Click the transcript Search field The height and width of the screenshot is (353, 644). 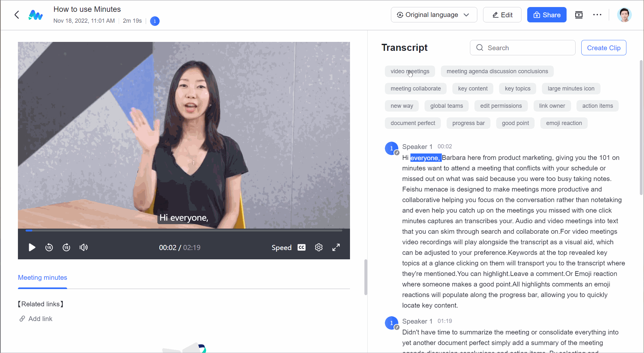[522, 48]
